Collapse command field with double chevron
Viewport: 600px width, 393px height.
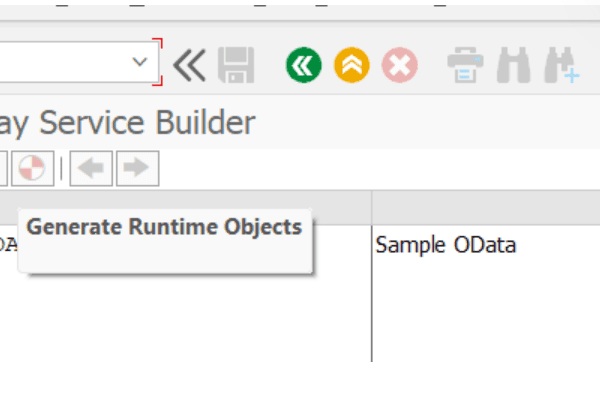pos(189,65)
